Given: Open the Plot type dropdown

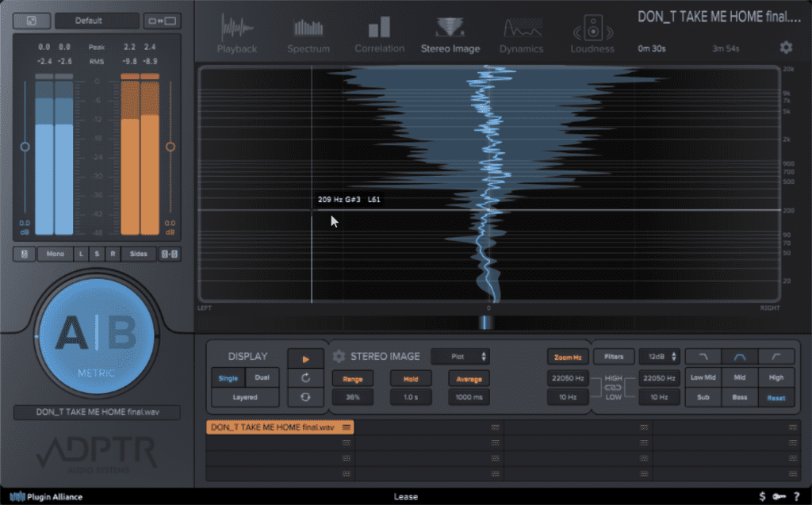Looking at the screenshot, I should (461, 356).
